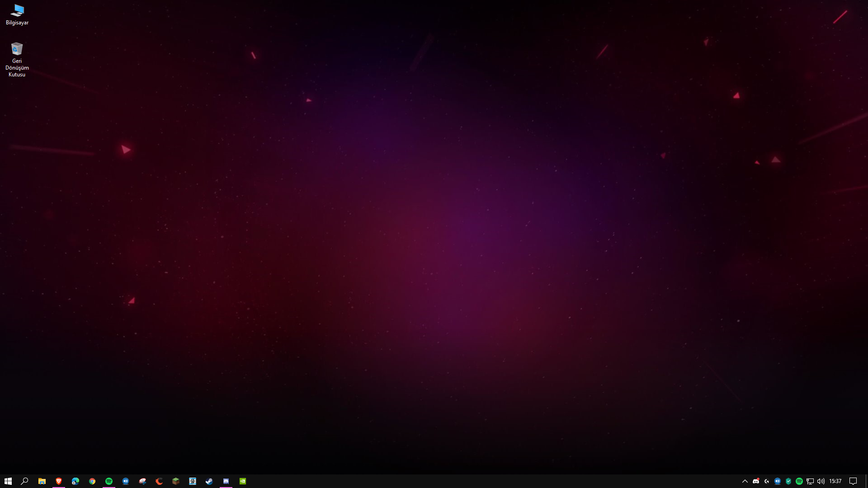
Task: Open Minecraft grass block taskbar icon
Action: coord(176,481)
